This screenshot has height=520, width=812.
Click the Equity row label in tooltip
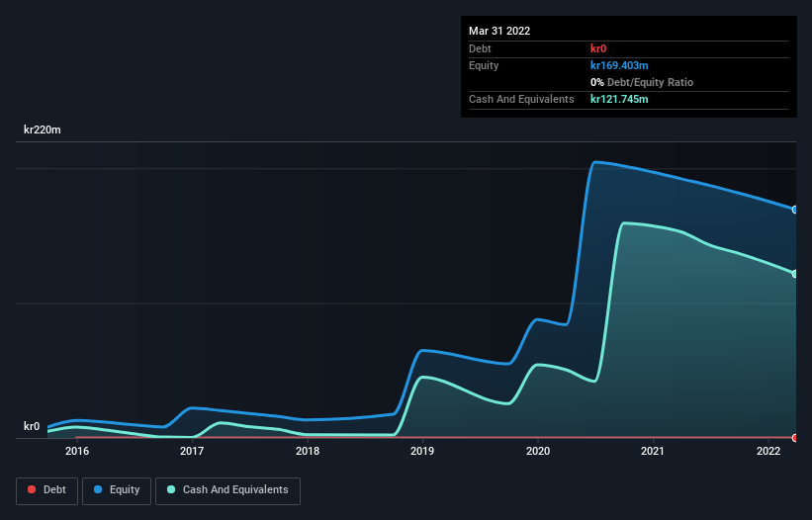tap(484, 65)
